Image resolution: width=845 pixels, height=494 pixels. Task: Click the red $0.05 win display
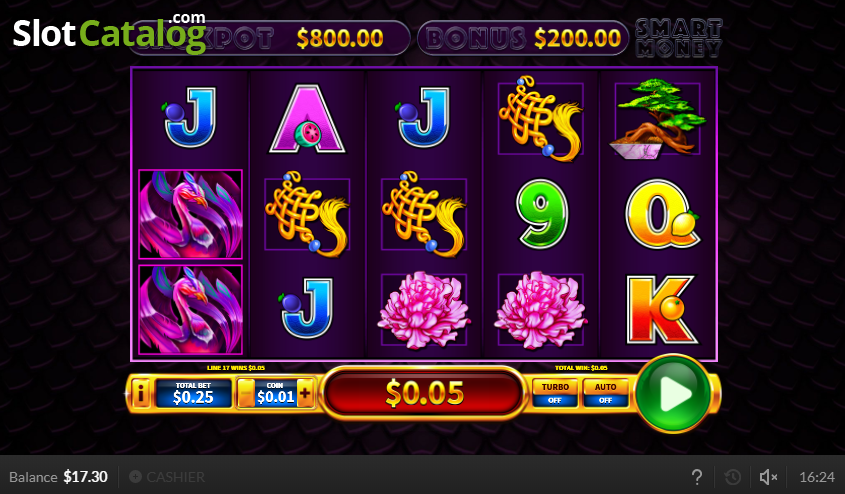click(x=424, y=393)
